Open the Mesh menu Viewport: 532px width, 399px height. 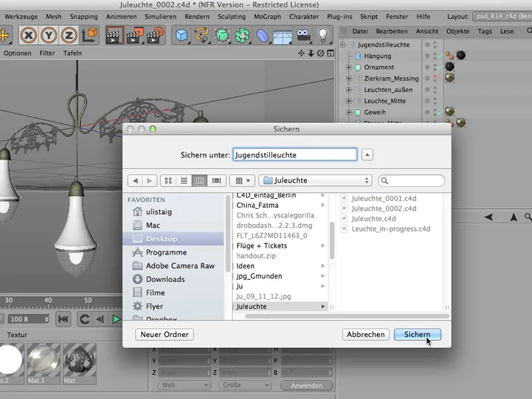[x=54, y=16]
